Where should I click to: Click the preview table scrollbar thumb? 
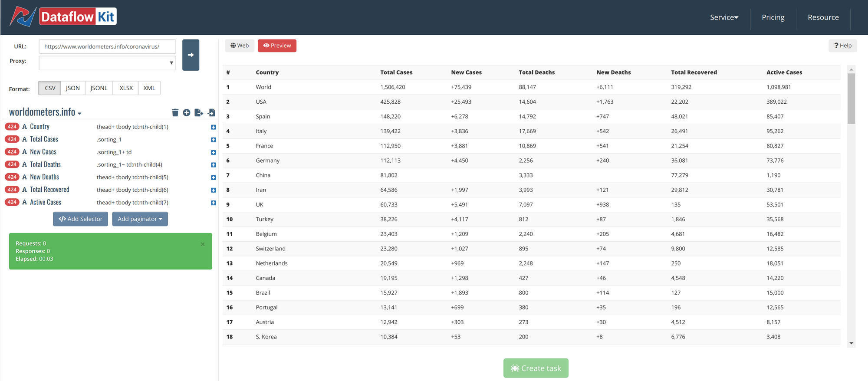pos(851,99)
